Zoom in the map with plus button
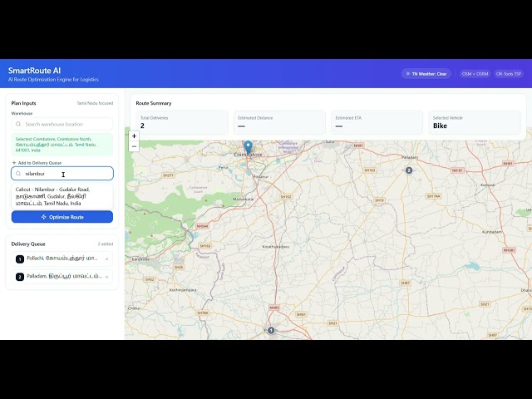 point(134,136)
